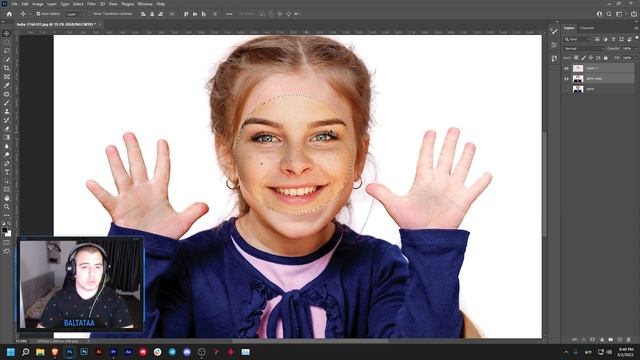Open Illustrator from taskbar

point(99,352)
